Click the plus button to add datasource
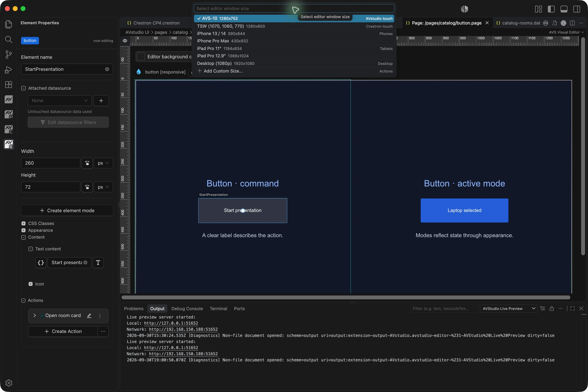The height and width of the screenshot is (392, 588). (x=101, y=100)
